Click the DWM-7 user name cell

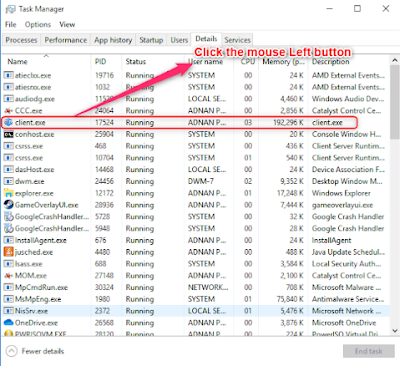201,182
